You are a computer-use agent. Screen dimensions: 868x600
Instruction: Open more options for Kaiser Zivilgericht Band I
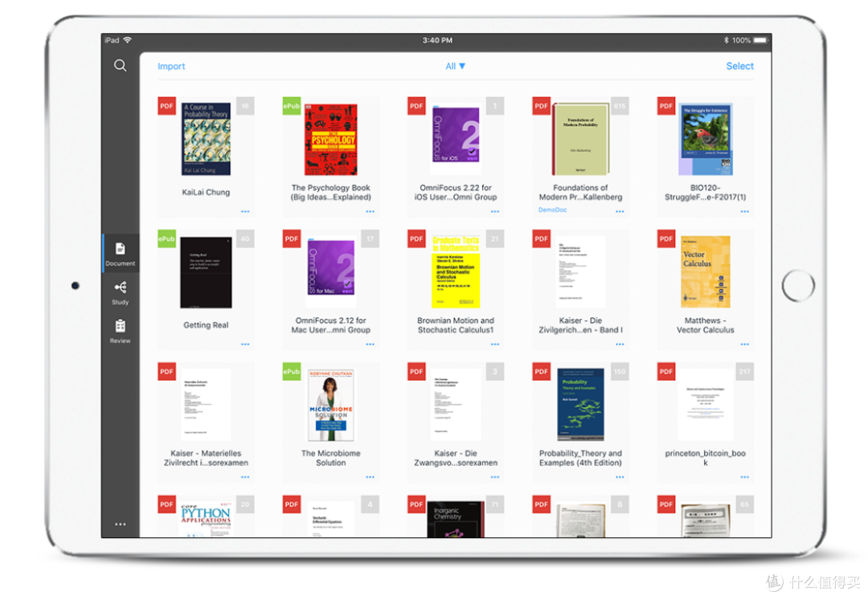(x=620, y=345)
